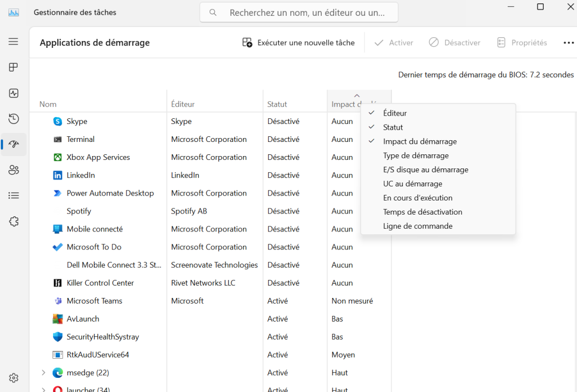Expand the navigation pane with the hamburger button

click(x=14, y=42)
